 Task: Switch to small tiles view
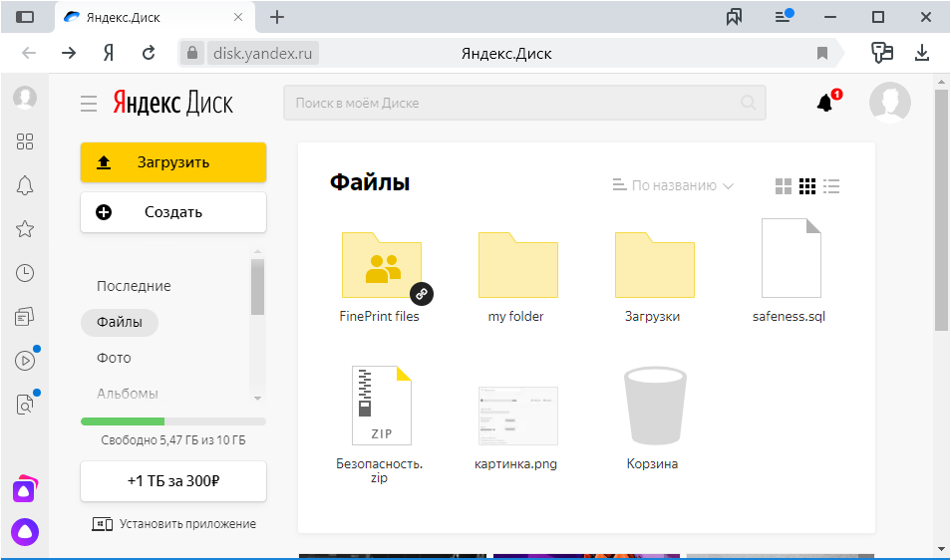coord(807,186)
